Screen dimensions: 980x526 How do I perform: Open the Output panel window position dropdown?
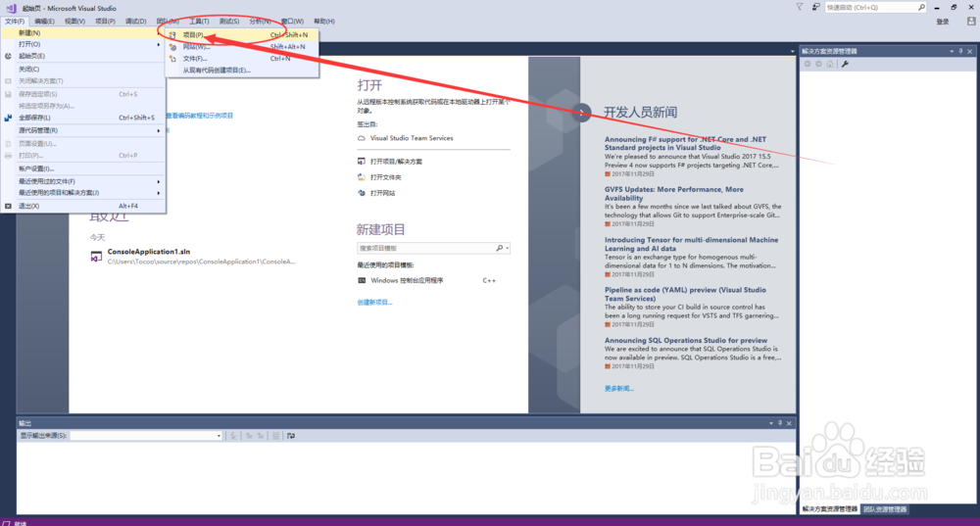pyautogui.click(x=770, y=423)
